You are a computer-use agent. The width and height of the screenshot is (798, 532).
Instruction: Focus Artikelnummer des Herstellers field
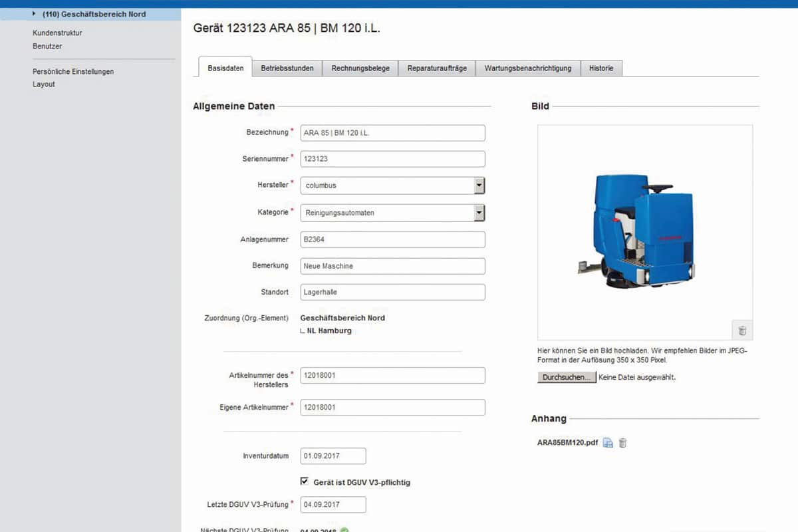(x=392, y=375)
